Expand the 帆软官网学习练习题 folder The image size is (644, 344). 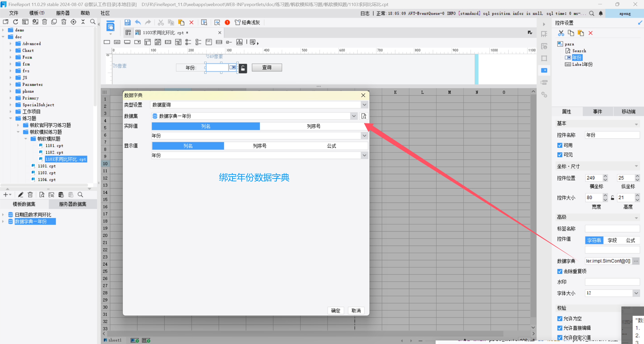[x=18, y=125]
